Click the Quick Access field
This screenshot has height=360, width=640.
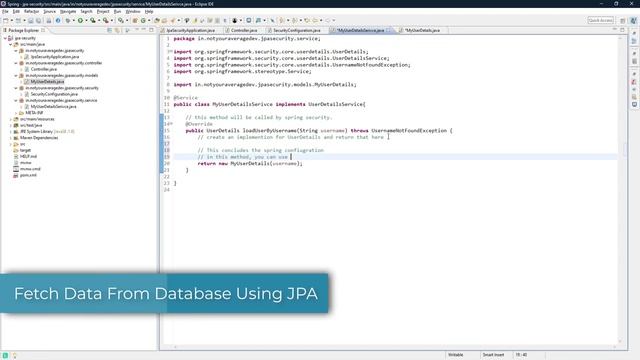(x=600, y=20)
